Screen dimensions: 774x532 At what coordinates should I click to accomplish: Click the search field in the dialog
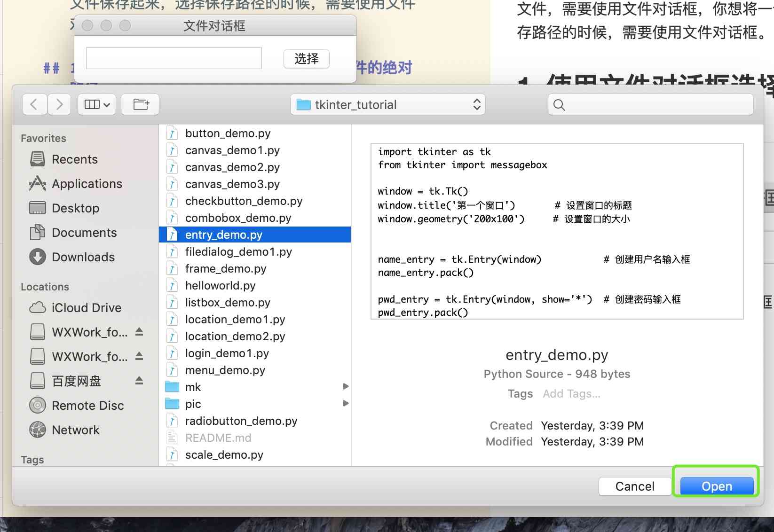650,104
